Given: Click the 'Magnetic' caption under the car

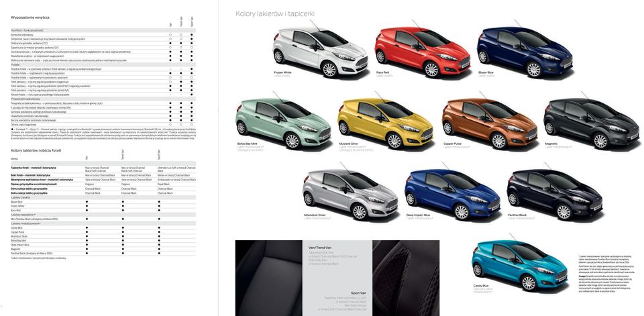Looking at the screenshot, I should [x=551, y=144].
